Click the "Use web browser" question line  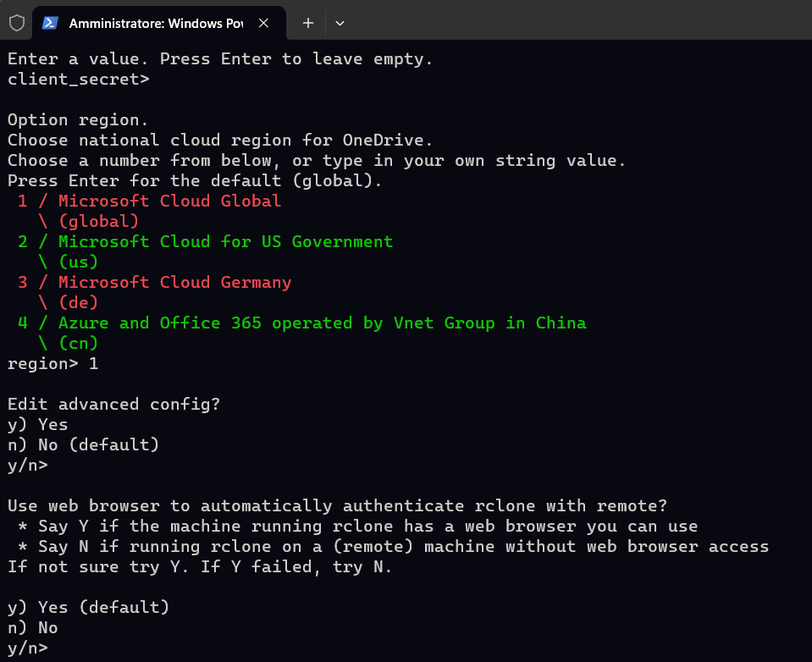[x=337, y=506]
